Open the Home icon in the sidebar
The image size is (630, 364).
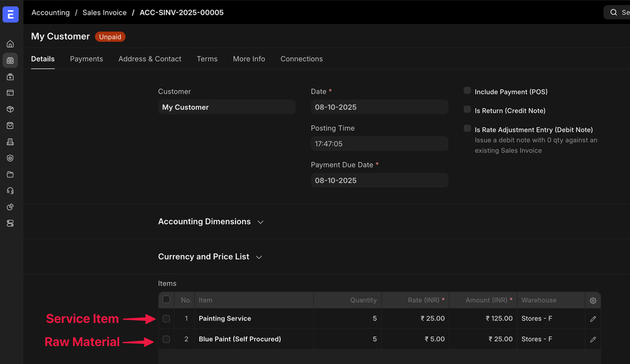pos(10,44)
